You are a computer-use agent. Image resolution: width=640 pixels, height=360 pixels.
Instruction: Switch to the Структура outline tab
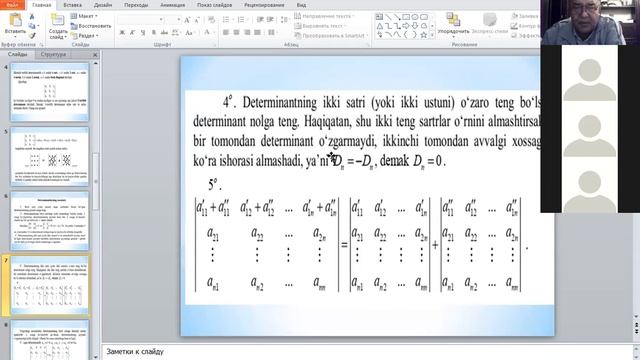[x=53, y=54]
